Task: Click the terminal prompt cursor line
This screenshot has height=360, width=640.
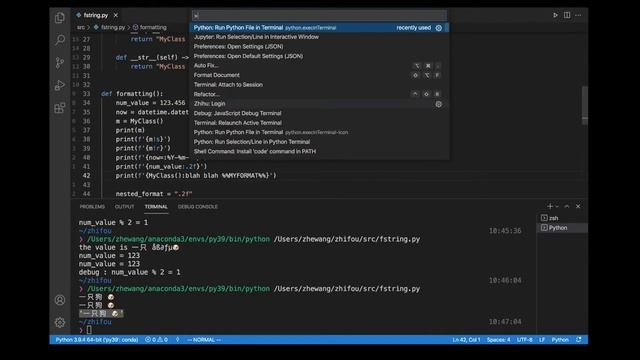Action: pos(86,330)
